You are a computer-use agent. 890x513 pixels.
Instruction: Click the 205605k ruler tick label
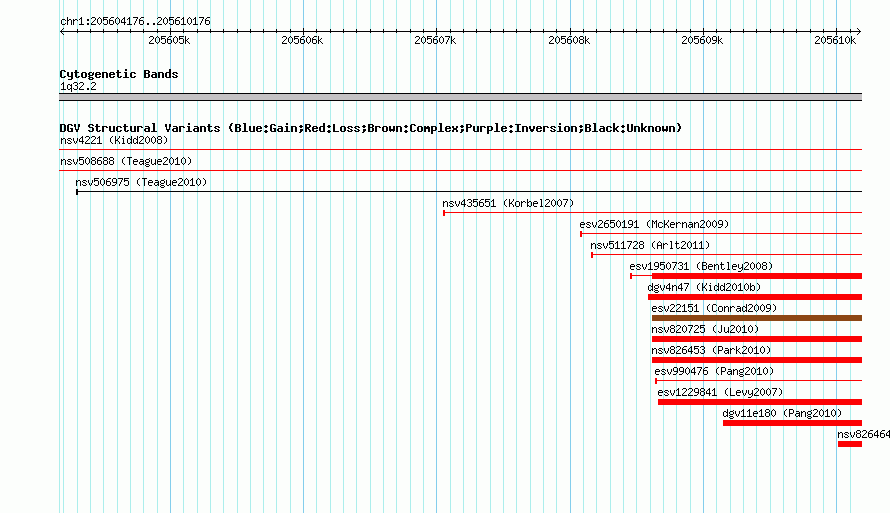(x=169, y=40)
